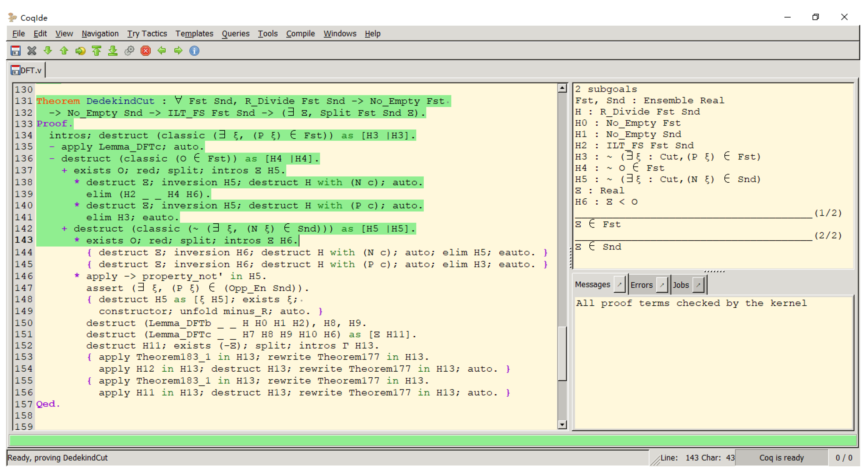Detach the Jobs panel with arrow button
This screenshot has height=475, width=868.
(698, 285)
